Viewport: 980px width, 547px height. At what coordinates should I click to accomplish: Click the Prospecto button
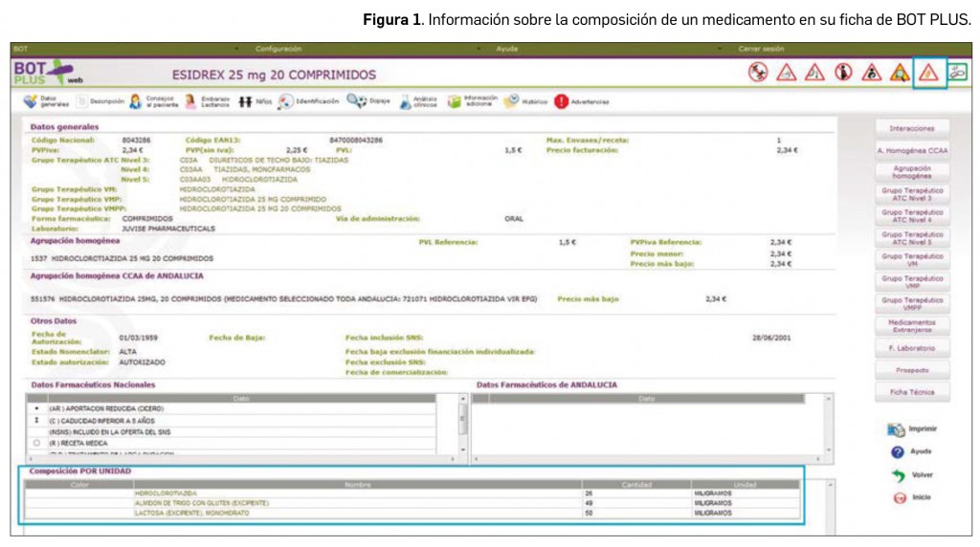click(x=912, y=369)
